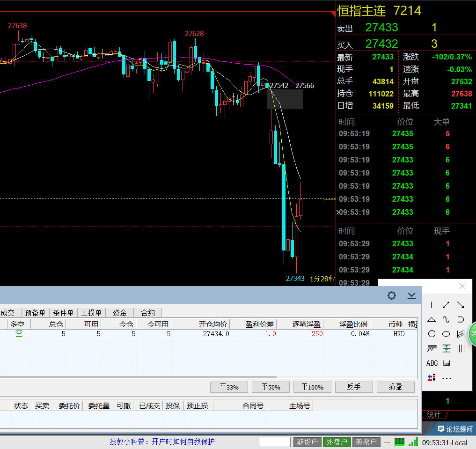Viewport: 476px width, 449px height.
Task: Collapse the trading panel with down chevron
Action: click(411, 295)
